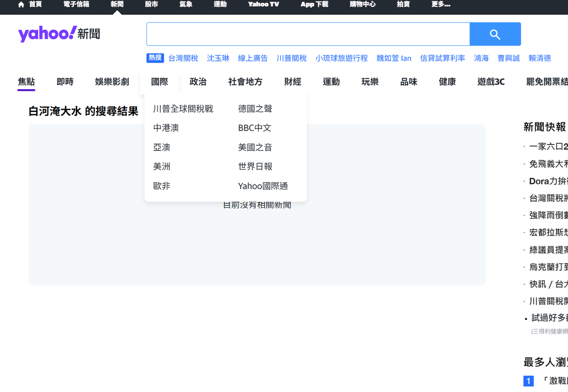Choose 川普全球關稅戰 from the 國際 submenu
This screenshot has height=392, width=568.
pos(183,109)
